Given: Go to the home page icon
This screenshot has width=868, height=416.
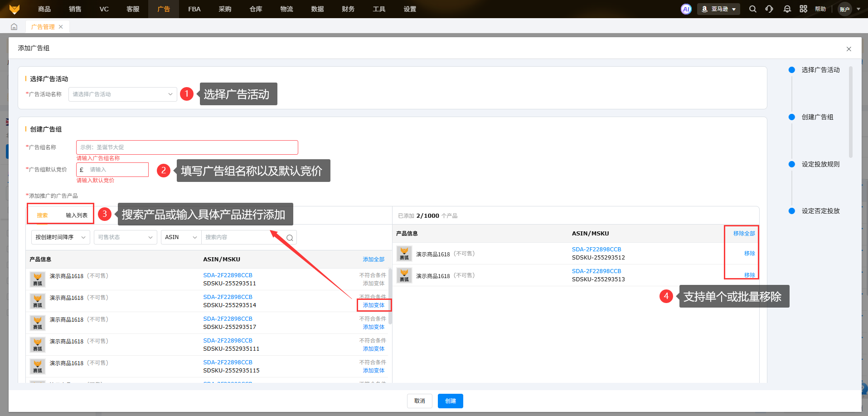Looking at the screenshot, I should tap(14, 27).
